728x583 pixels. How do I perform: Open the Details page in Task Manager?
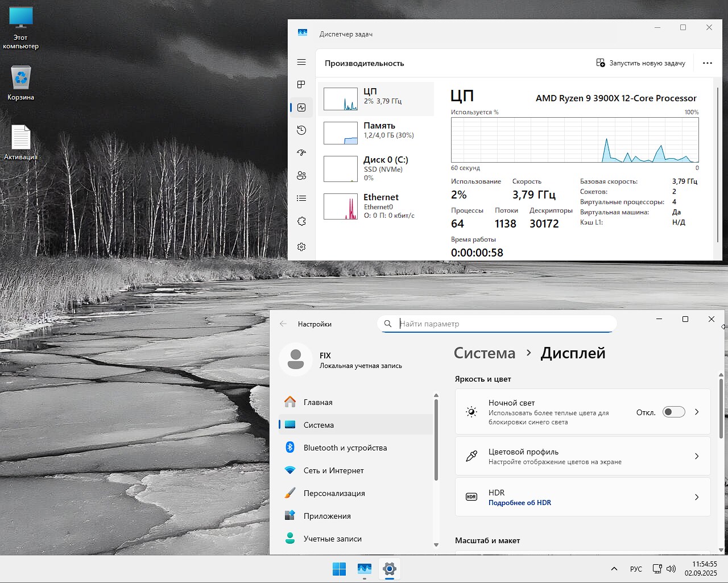pos(301,199)
